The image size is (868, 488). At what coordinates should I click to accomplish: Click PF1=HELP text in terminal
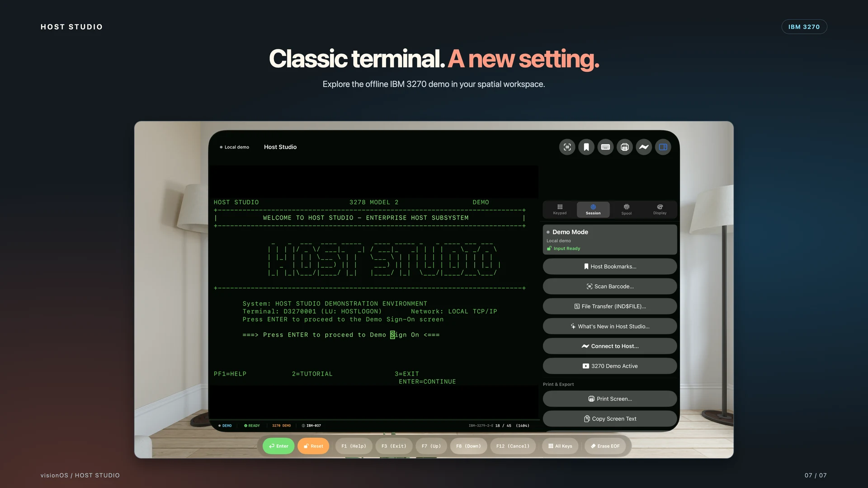[x=230, y=374]
